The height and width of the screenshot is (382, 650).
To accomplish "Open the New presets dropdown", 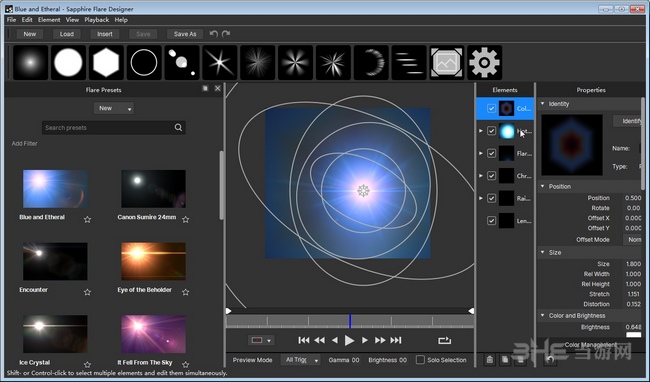I will tap(114, 108).
